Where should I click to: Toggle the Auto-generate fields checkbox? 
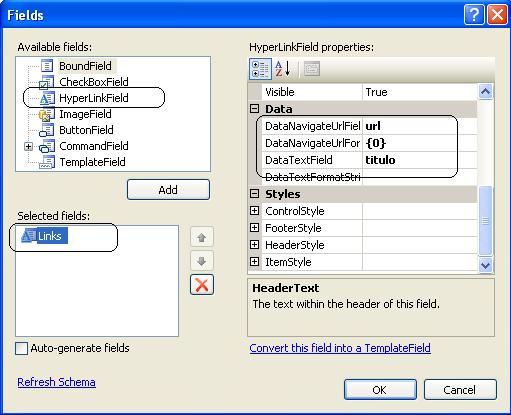coord(22,349)
